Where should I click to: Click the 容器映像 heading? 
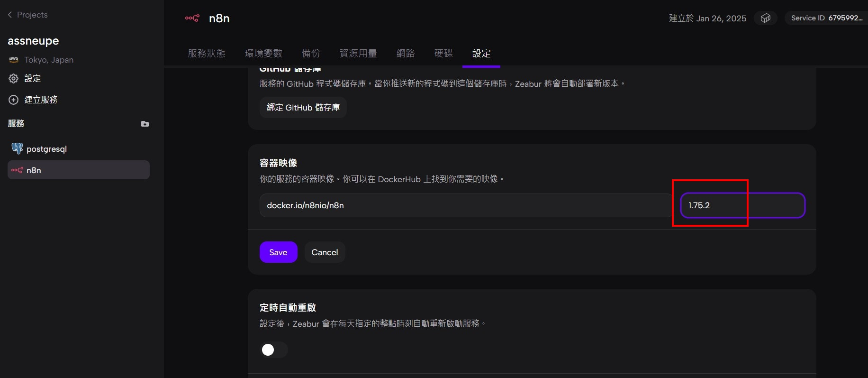click(x=279, y=163)
